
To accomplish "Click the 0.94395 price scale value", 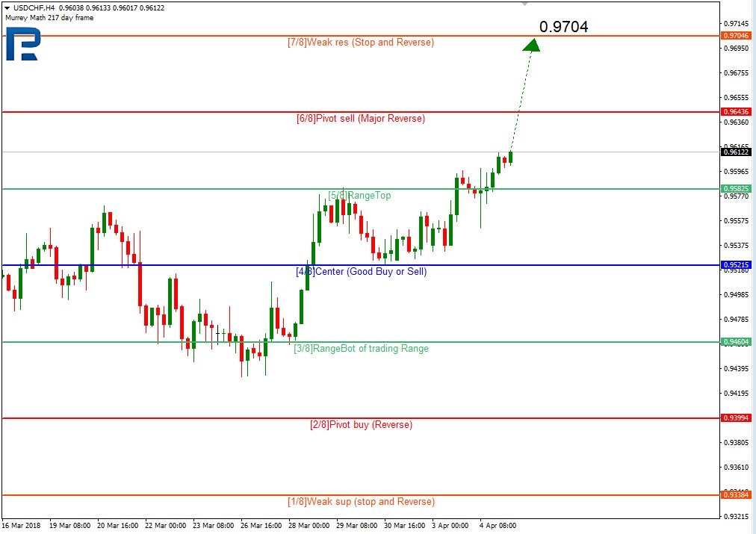I will (737, 369).
